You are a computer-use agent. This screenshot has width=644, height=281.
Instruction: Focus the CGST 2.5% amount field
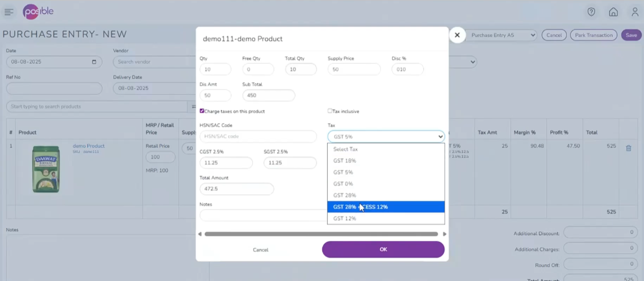(226, 163)
